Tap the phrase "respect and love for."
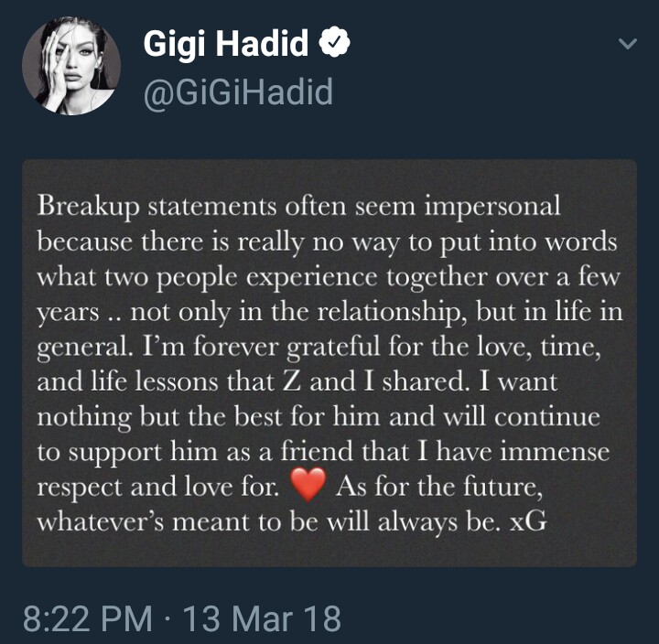 coord(157,487)
